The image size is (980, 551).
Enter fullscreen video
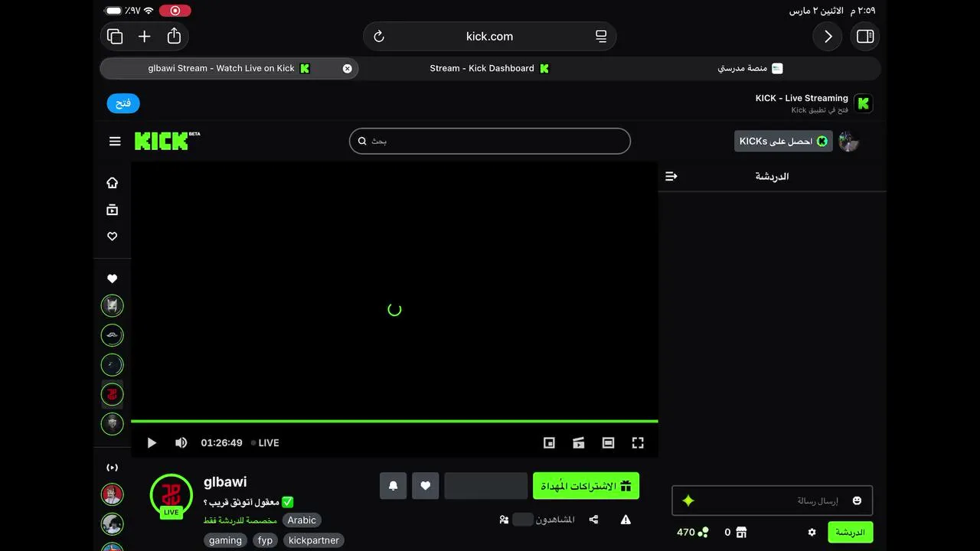638,442
